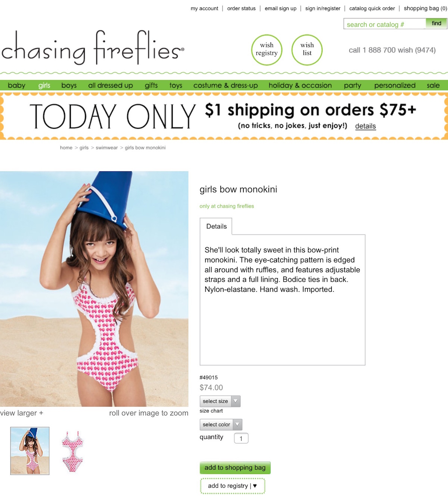Click the chasing fireflies logo
Viewport: 448px width, 496px height.
click(93, 48)
